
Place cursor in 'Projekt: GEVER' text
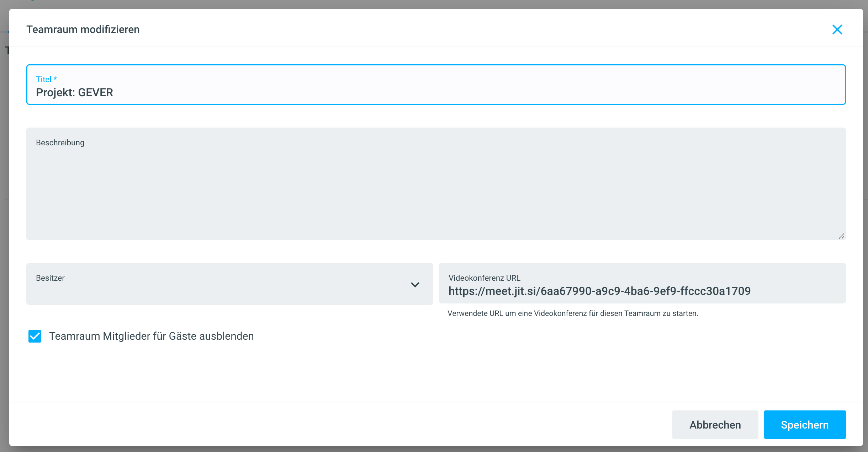pyautogui.click(x=74, y=93)
